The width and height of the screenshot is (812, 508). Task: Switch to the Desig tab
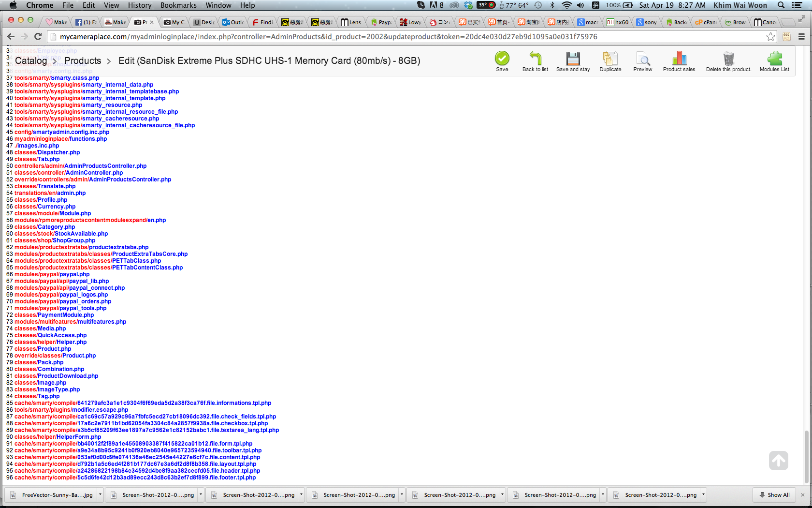pyautogui.click(x=204, y=22)
